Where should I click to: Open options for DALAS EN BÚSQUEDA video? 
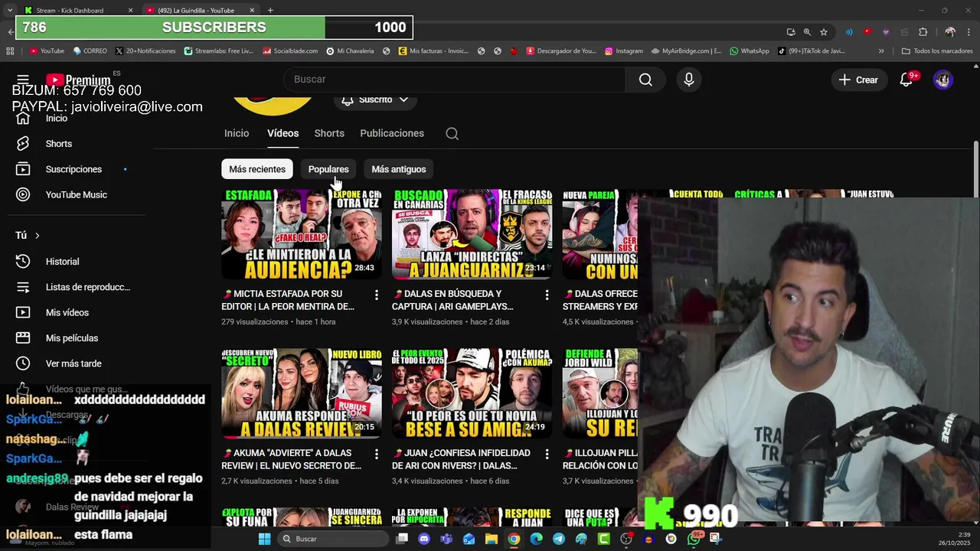coord(547,295)
